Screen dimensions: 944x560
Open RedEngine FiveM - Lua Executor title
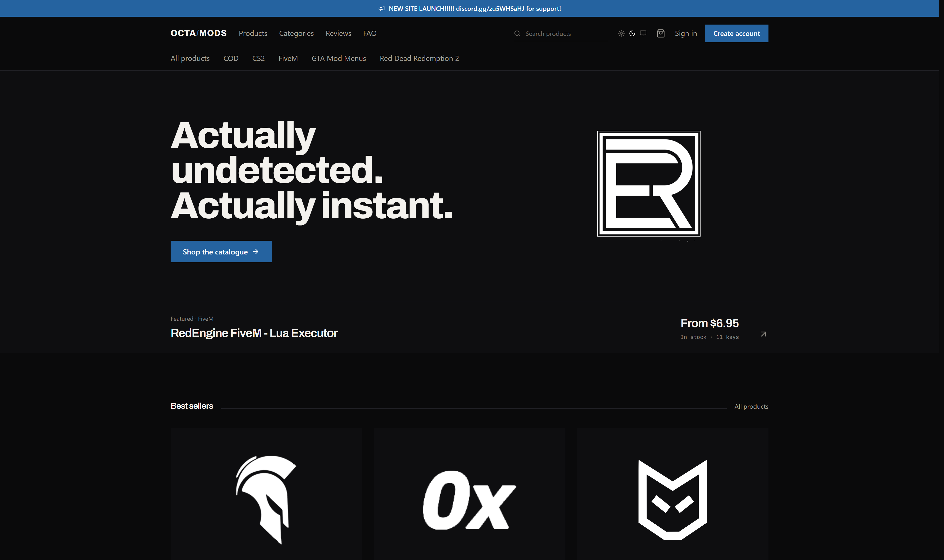point(254,333)
